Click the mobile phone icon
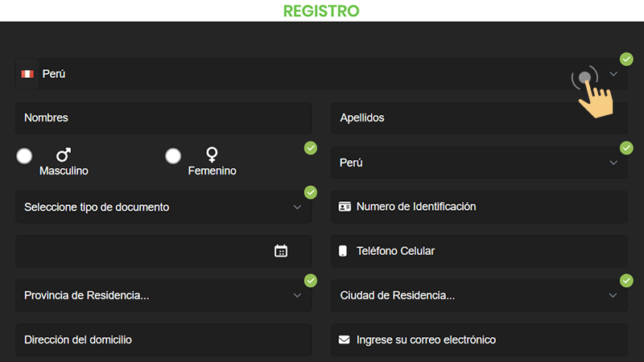Image resolution: width=644 pixels, height=362 pixels. point(343,251)
